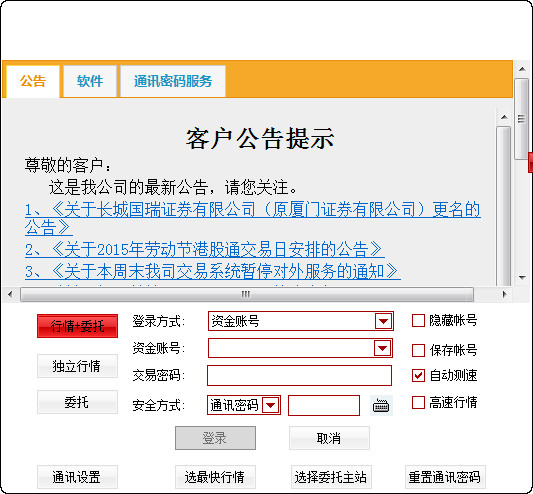Image resolution: width=533 pixels, height=494 pixels.
Task: Enable the 高速行情 checkbox
Action: [418, 402]
